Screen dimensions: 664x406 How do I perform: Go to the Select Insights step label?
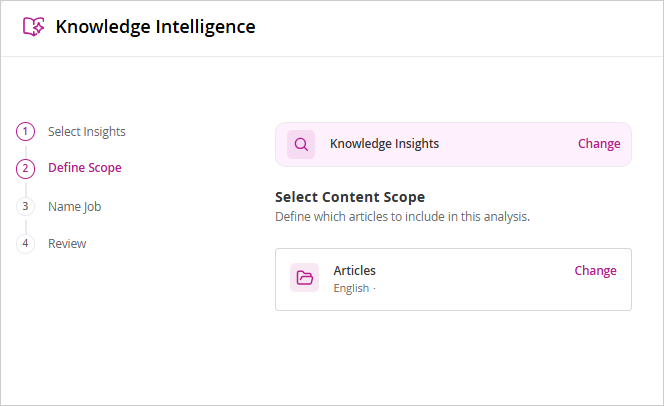click(87, 132)
